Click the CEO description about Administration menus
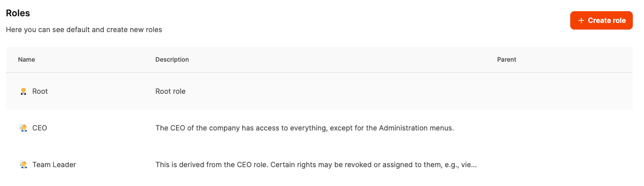The image size is (644, 186). [x=304, y=128]
